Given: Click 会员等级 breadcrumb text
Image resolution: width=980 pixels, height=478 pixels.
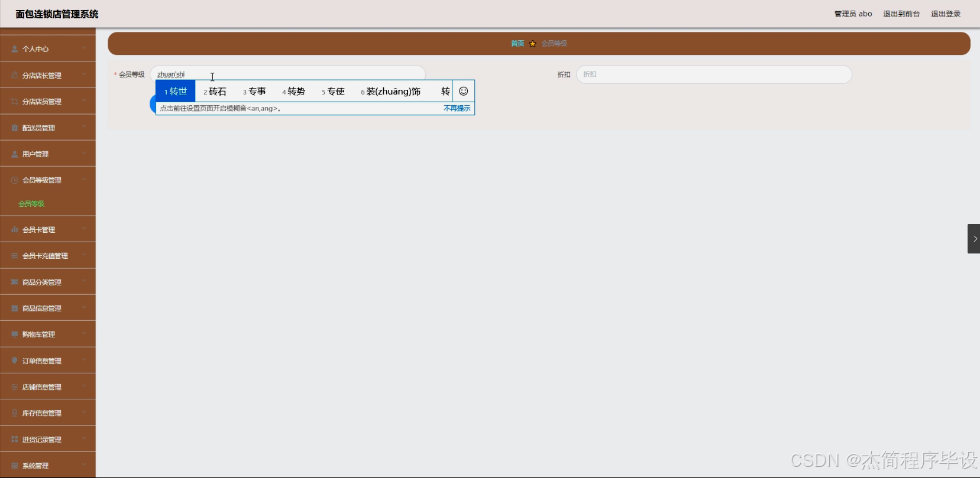Looking at the screenshot, I should pyautogui.click(x=554, y=43).
